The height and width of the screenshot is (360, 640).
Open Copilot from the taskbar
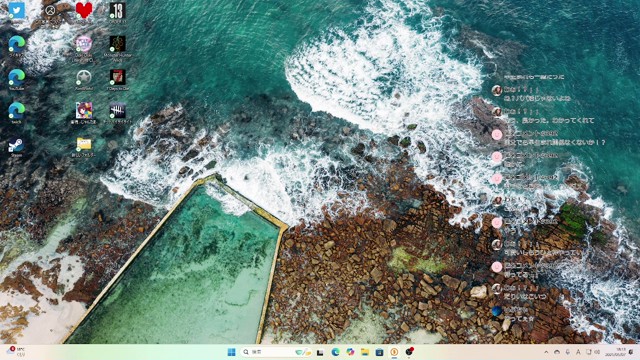350,352
